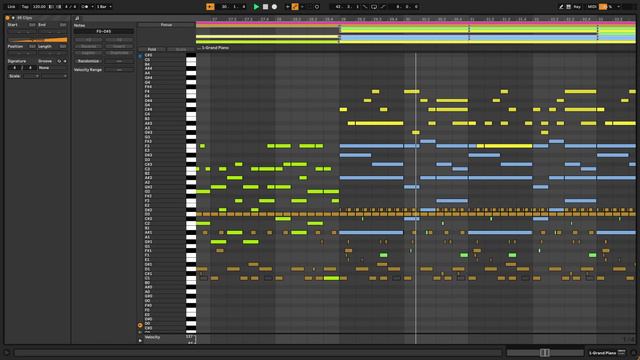Viewport: 640px width, 360px height.
Task: Toggle the Fold button
Action: tap(152, 49)
